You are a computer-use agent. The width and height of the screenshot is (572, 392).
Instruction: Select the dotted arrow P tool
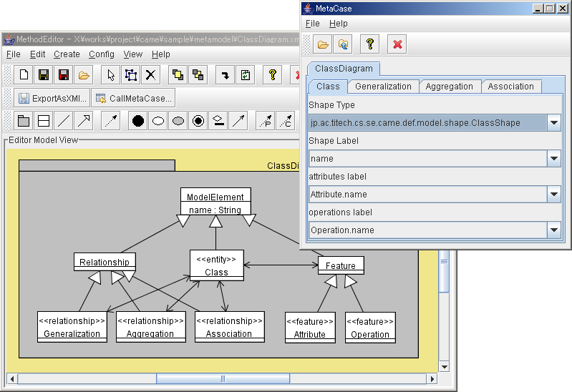[266, 121]
